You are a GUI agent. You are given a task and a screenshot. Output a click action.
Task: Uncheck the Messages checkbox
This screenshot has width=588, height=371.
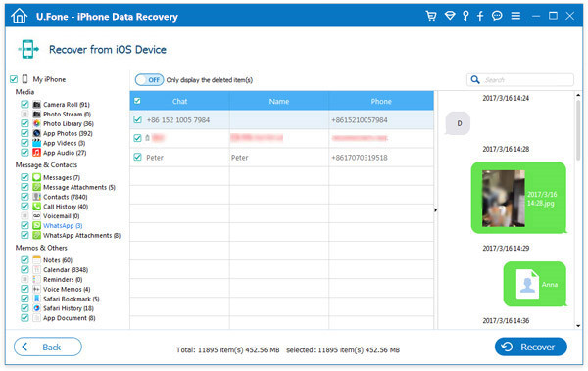pos(24,177)
